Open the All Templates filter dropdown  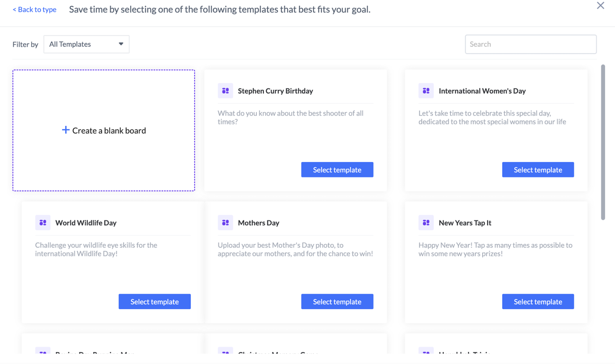pos(86,44)
